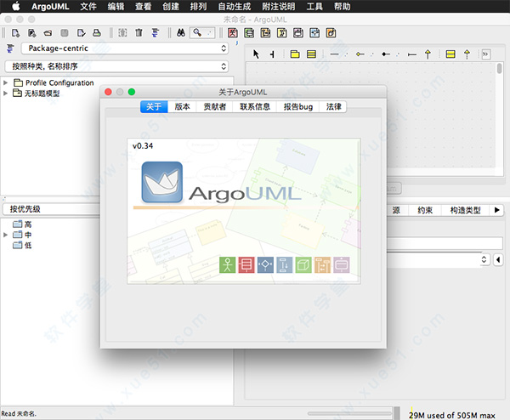Click the magnifier Zoom tool
This screenshot has width=510, height=420.
(197, 33)
